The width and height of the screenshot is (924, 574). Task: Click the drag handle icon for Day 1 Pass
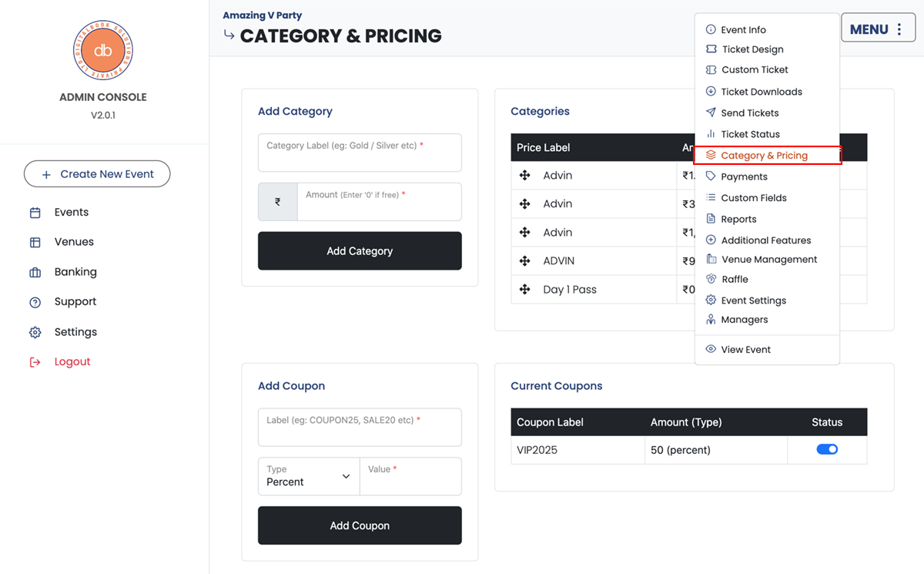tap(525, 290)
